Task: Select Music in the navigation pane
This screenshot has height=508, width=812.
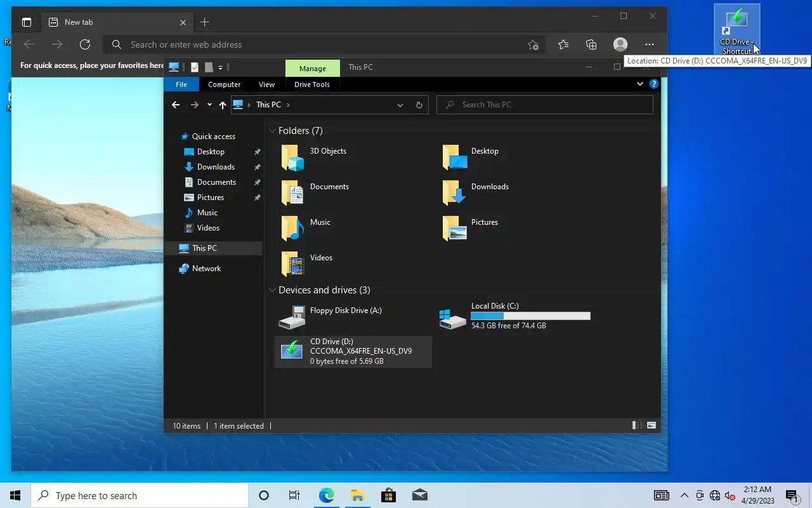Action: pos(207,213)
